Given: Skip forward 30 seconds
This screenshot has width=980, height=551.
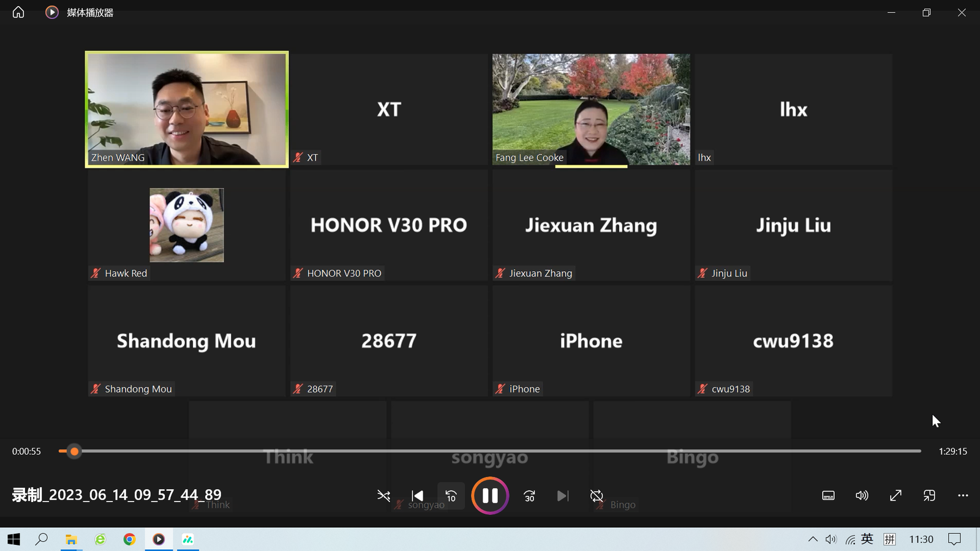Looking at the screenshot, I should click(529, 495).
